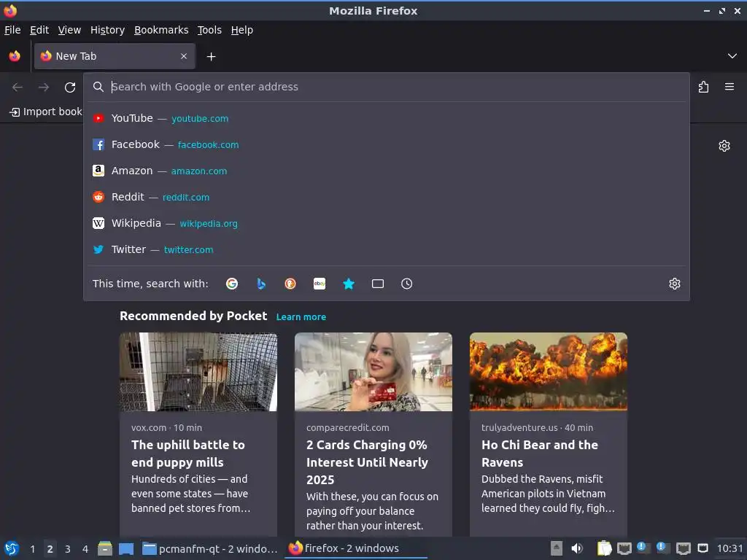Open the application hamburger menu
This screenshot has width=747, height=560.
pyautogui.click(x=729, y=87)
